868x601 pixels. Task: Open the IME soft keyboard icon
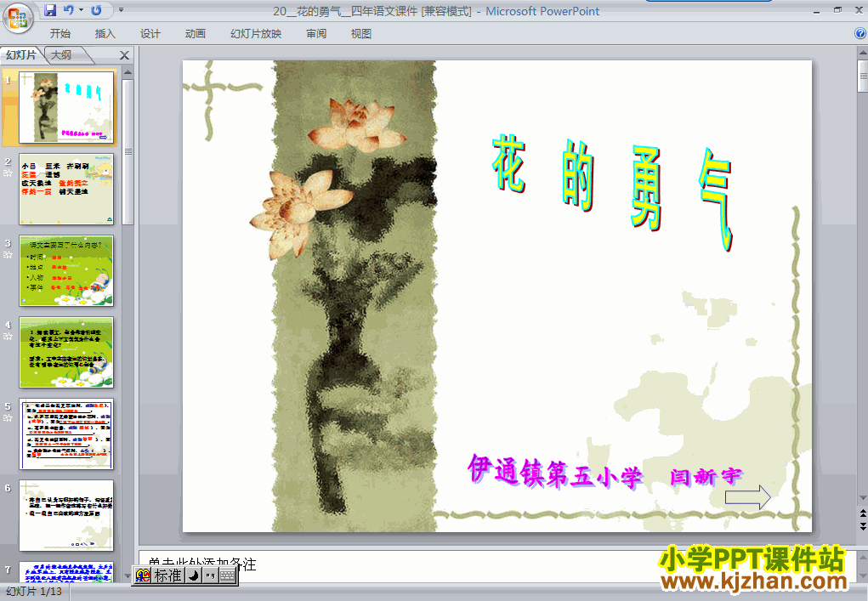pyautogui.click(x=227, y=575)
